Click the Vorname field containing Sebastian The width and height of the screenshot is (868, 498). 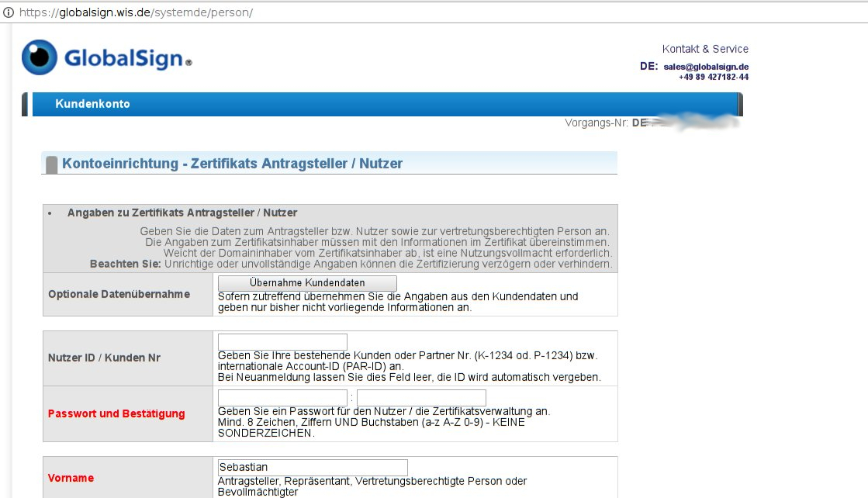[x=313, y=467]
